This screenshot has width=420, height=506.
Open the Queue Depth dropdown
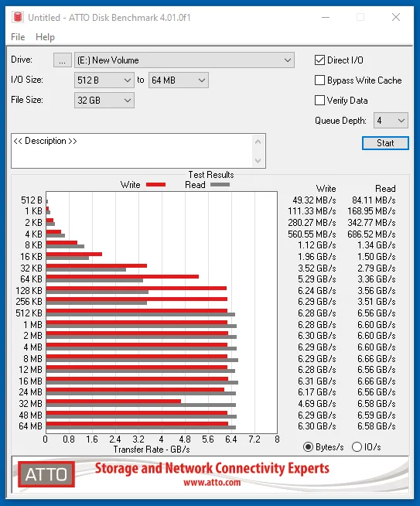[x=391, y=121]
